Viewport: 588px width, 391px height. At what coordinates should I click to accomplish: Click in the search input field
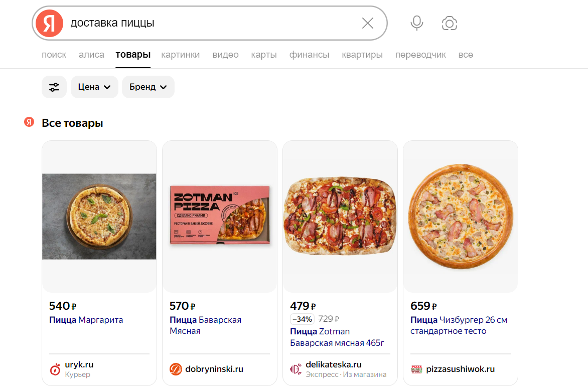[x=211, y=23]
